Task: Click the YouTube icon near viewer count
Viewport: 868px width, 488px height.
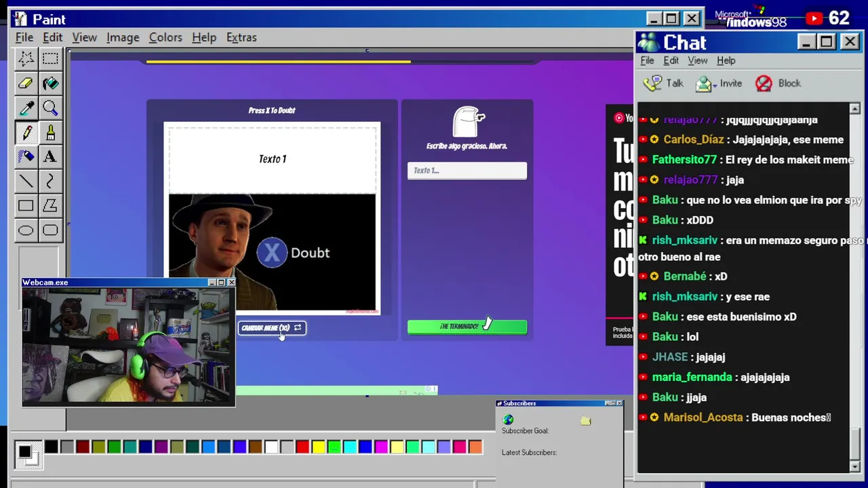Action: pyautogui.click(x=814, y=19)
